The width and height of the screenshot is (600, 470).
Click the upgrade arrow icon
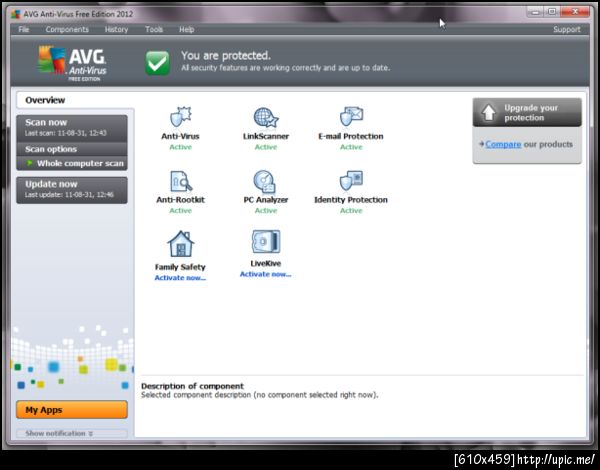coord(489,113)
